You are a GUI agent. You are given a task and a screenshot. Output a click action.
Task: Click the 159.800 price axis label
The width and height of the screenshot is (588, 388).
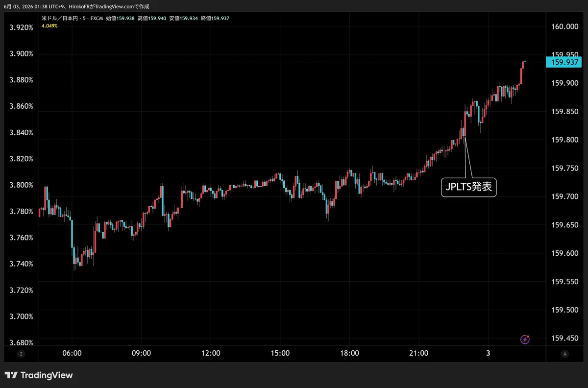pos(564,140)
